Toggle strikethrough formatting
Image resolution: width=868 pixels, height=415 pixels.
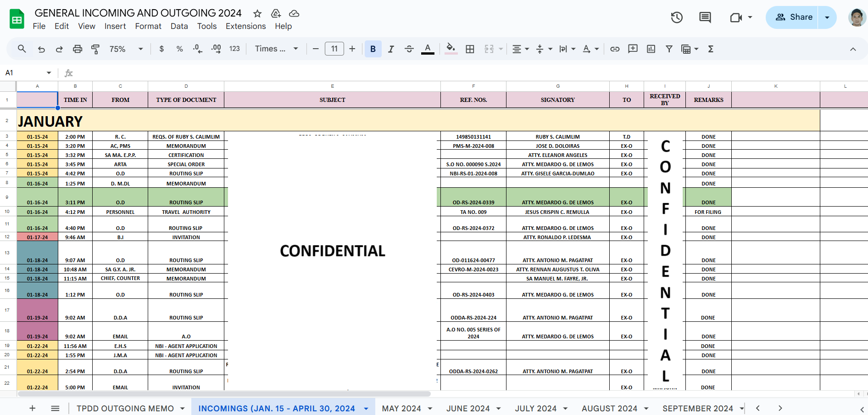click(x=409, y=49)
